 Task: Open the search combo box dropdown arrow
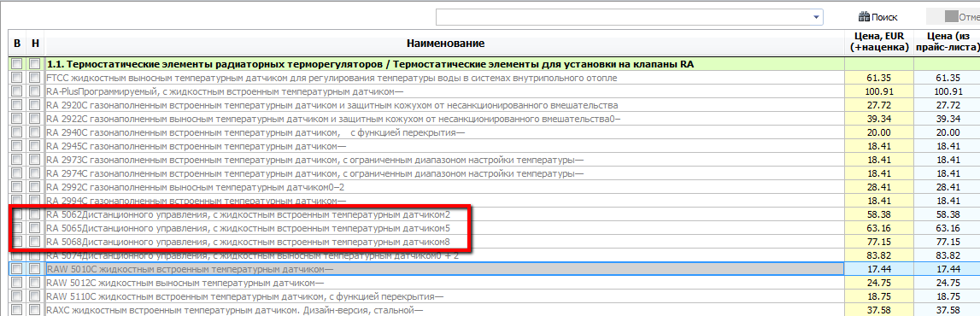tap(816, 17)
